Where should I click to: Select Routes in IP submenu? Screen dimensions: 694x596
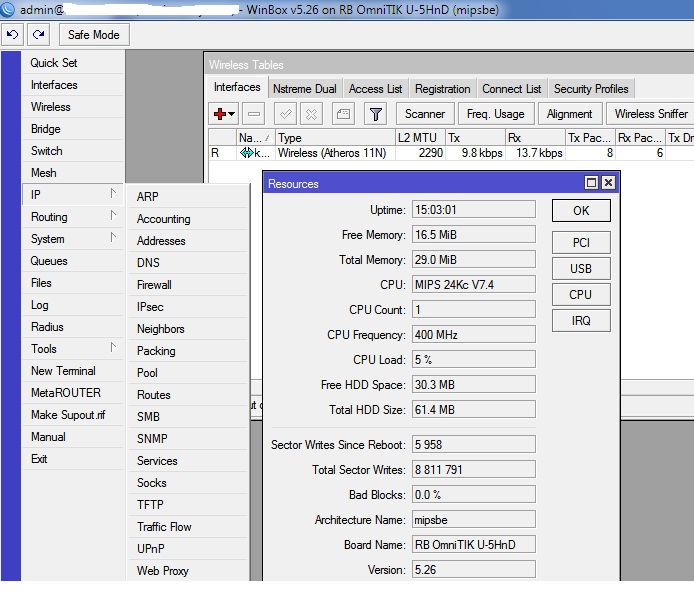pyautogui.click(x=188, y=395)
